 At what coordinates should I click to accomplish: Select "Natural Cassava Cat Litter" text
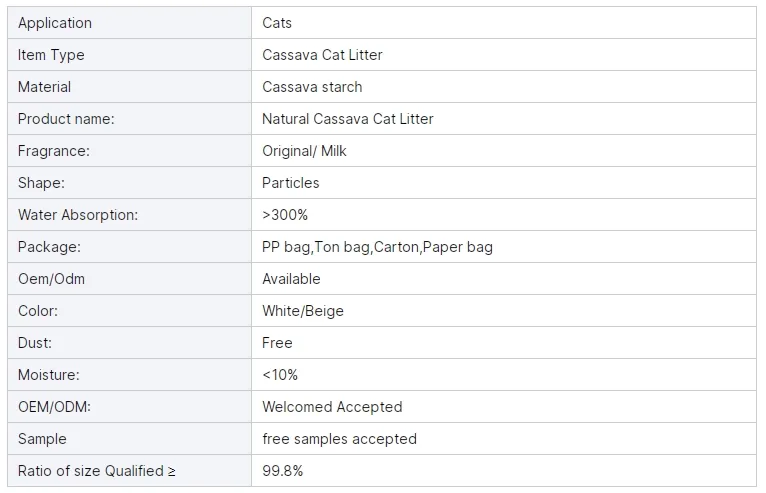(347, 119)
